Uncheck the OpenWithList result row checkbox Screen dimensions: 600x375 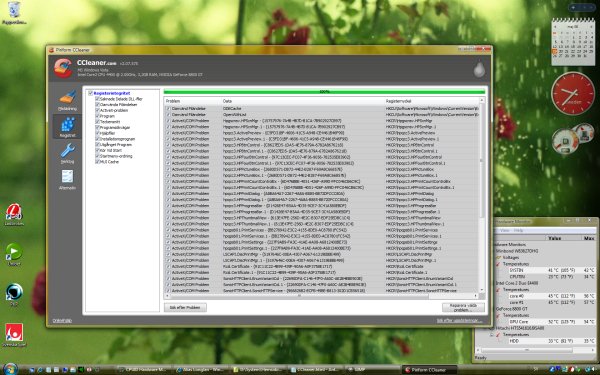168,114
